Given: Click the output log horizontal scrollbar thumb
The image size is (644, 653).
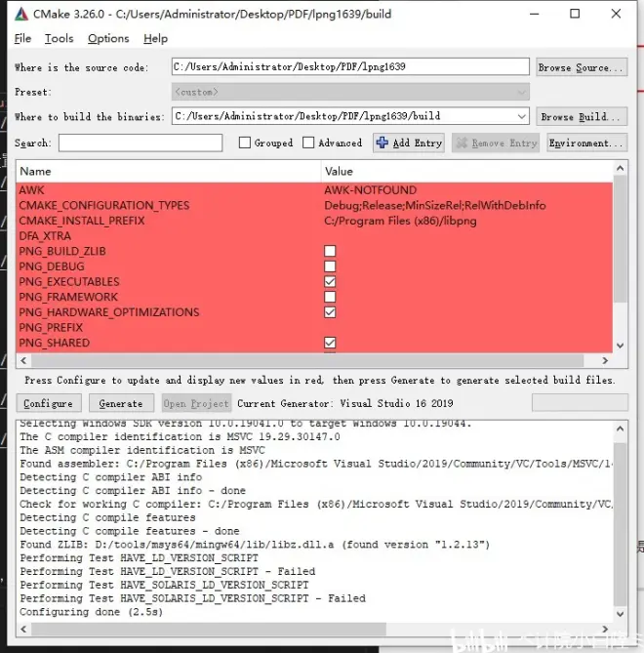Looking at the screenshot, I should [209, 629].
